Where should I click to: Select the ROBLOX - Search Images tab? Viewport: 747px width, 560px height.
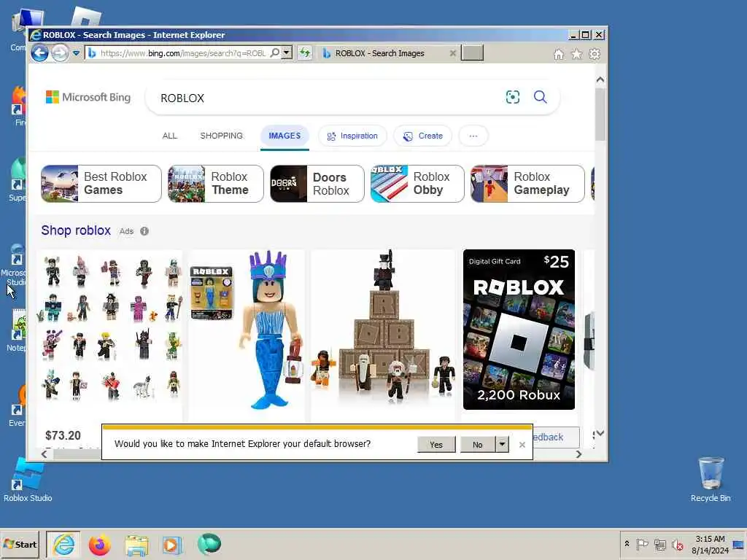[x=381, y=53]
